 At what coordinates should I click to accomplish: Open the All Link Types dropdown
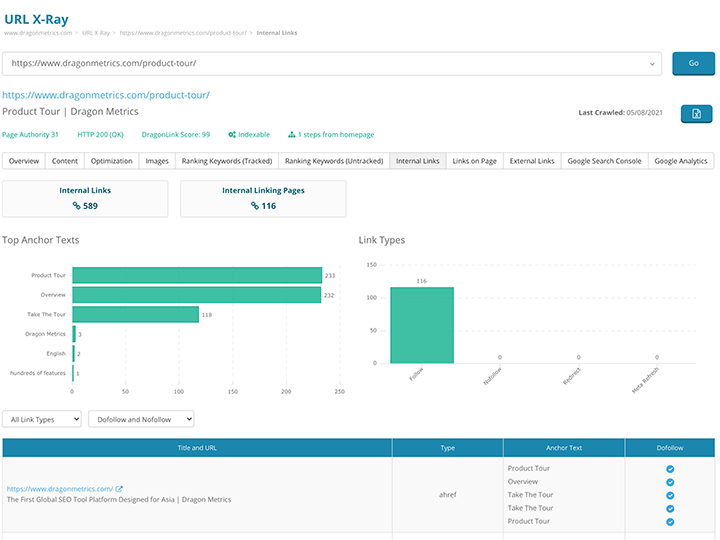(x=42, y=419)
